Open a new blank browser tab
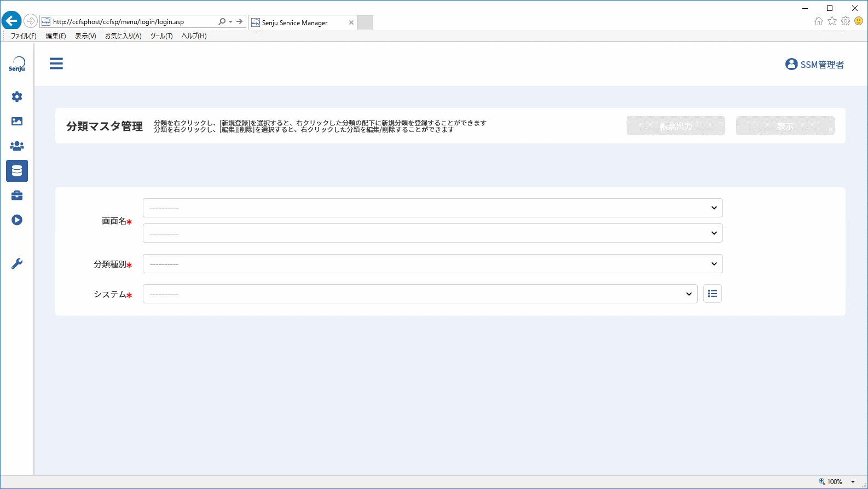868x489 pixels. pyautogui.click(x=365, y=22)
